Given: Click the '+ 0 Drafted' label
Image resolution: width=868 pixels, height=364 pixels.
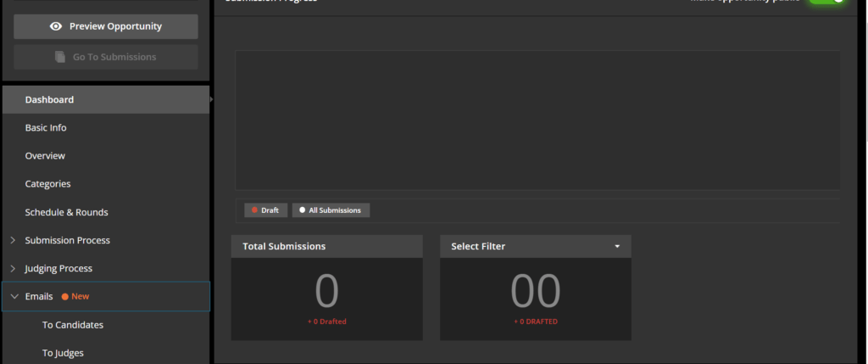Looking at the screenshot, I should tap(326, 322).
